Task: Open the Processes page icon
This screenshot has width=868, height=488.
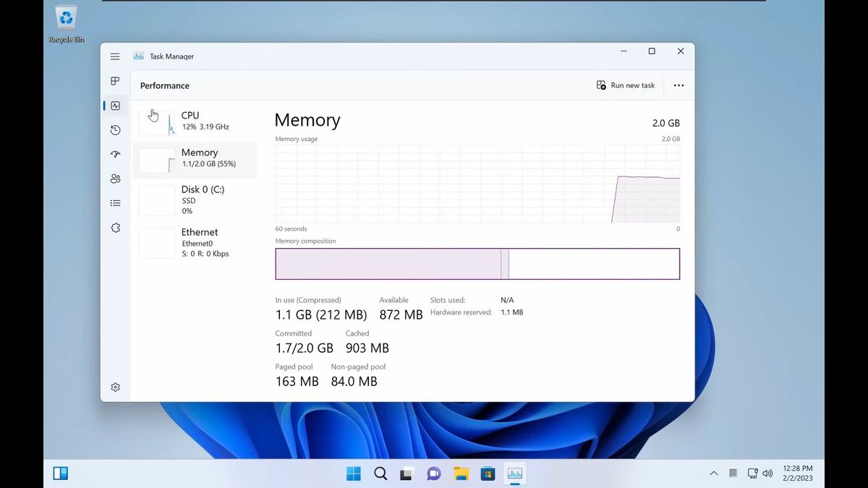Action: pos(114,81)
